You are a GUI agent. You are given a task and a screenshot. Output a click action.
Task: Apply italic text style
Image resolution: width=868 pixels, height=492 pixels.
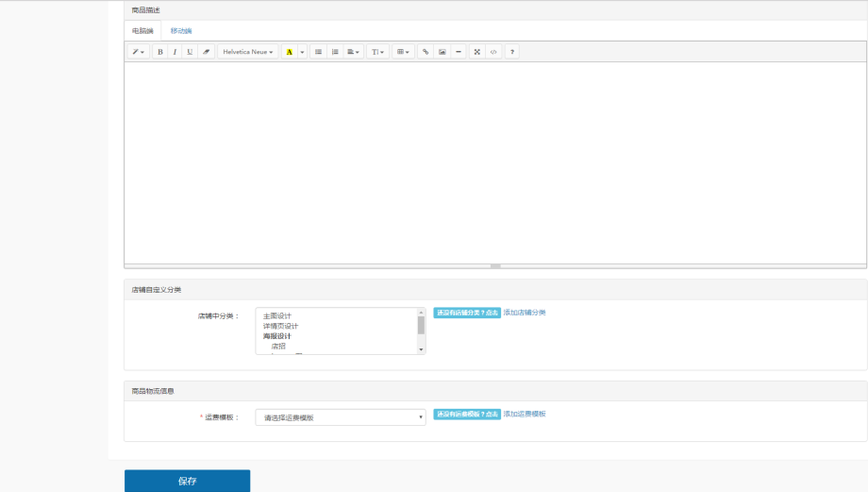click(x=175, y=52)
